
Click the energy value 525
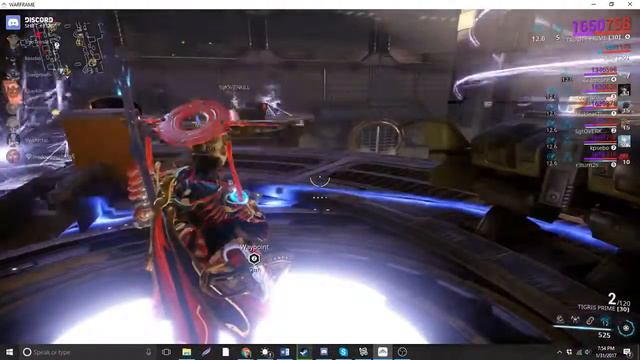(x=604, y=335)
